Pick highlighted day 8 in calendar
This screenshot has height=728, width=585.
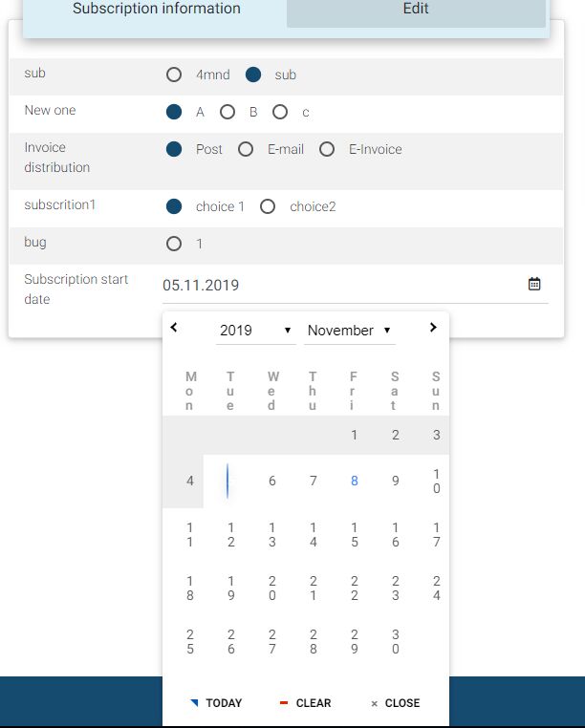point(354,481)
